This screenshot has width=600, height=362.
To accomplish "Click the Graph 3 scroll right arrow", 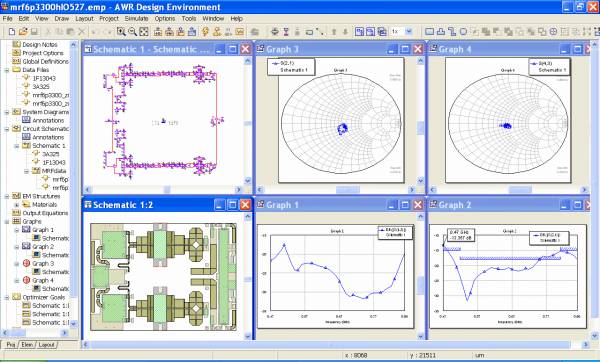I will pos(412,190).
